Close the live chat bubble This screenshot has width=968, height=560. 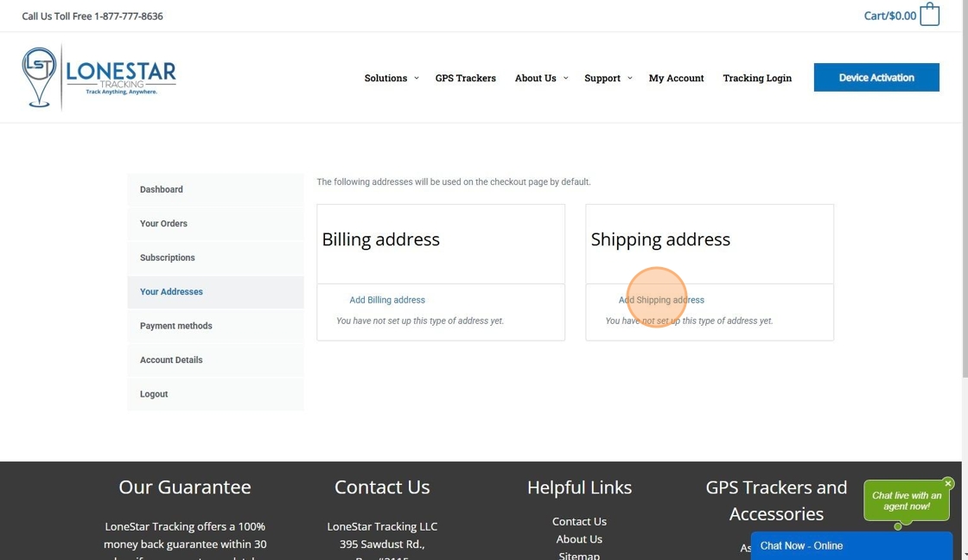tap(947, 483)
